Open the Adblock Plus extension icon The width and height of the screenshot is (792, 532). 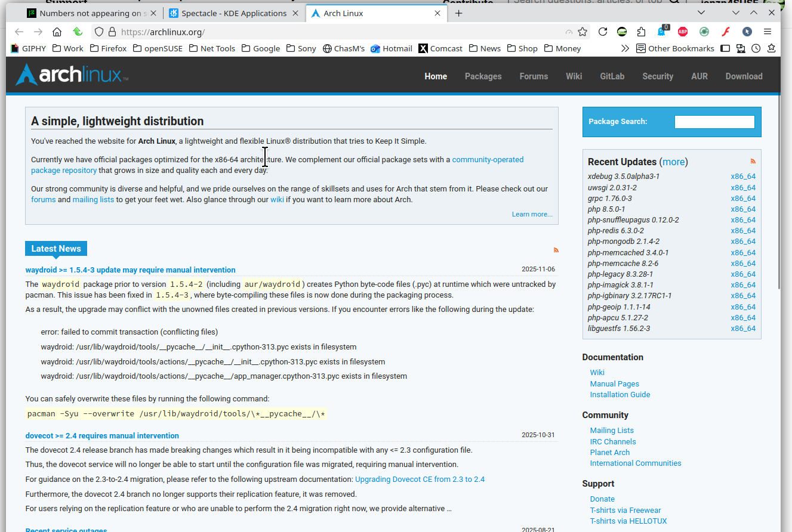point(682,32)
